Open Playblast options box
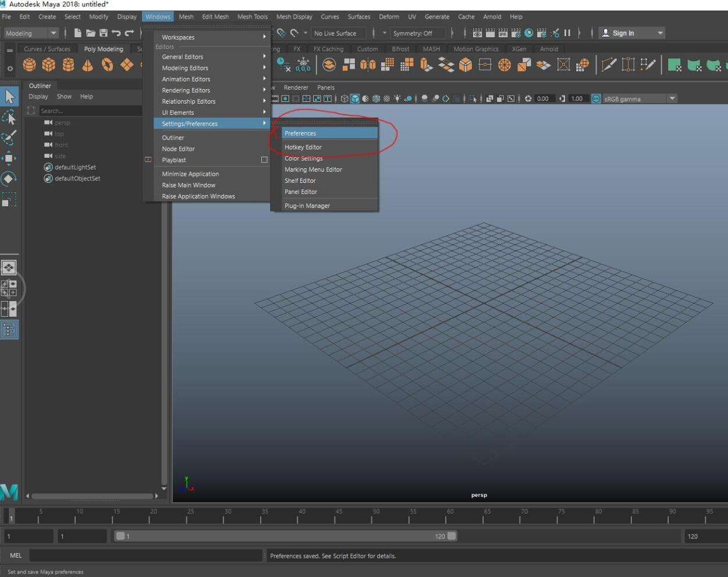728x577 pixels. click(x=264, y=160)
